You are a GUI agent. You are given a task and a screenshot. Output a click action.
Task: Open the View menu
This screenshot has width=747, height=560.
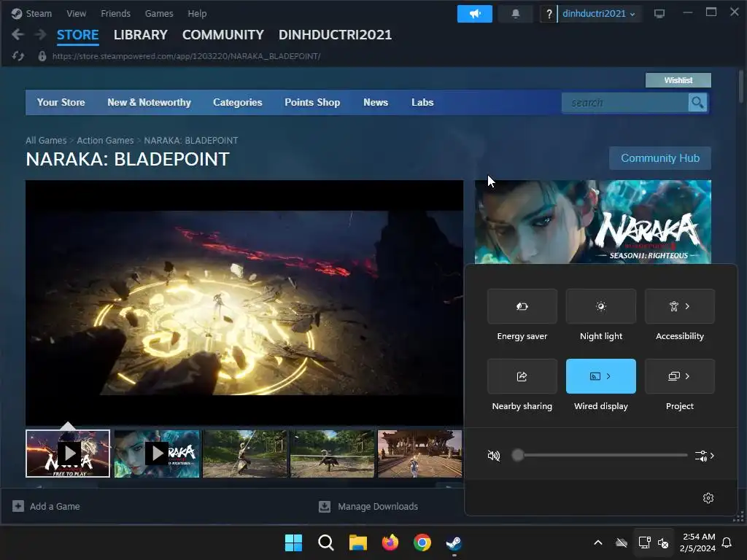(76, 13)
